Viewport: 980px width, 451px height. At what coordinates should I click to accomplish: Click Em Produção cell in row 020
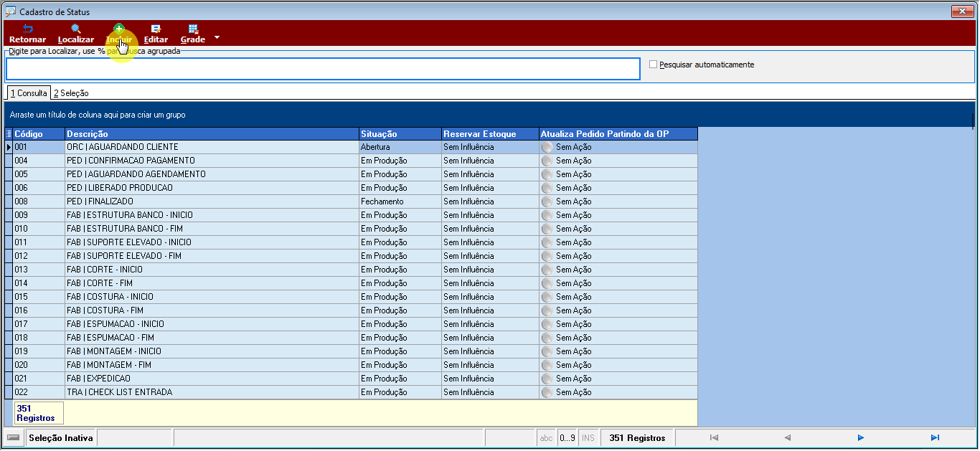pyautogui.click(x=400, y=365)
